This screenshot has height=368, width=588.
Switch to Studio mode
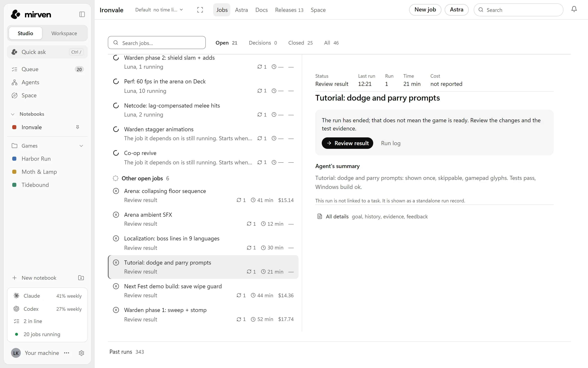point(25,33)
